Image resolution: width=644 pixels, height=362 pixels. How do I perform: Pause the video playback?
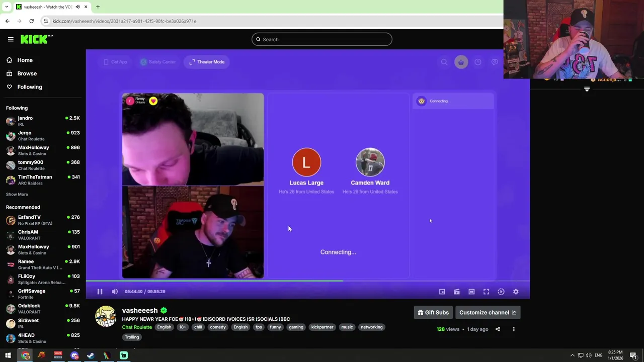(x=100, y=292)
